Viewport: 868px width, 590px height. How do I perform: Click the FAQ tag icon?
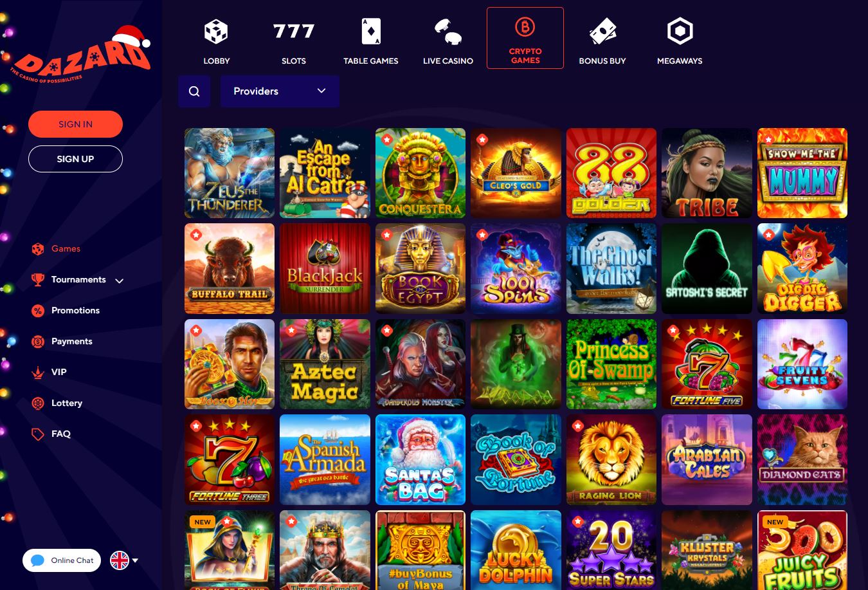click(38, 434)
